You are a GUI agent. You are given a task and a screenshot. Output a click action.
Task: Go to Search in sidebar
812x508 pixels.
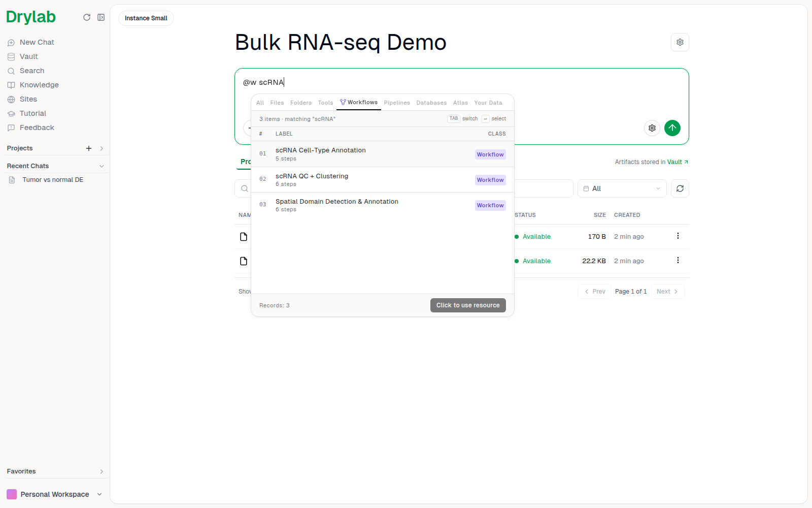[x=26, y=71]
